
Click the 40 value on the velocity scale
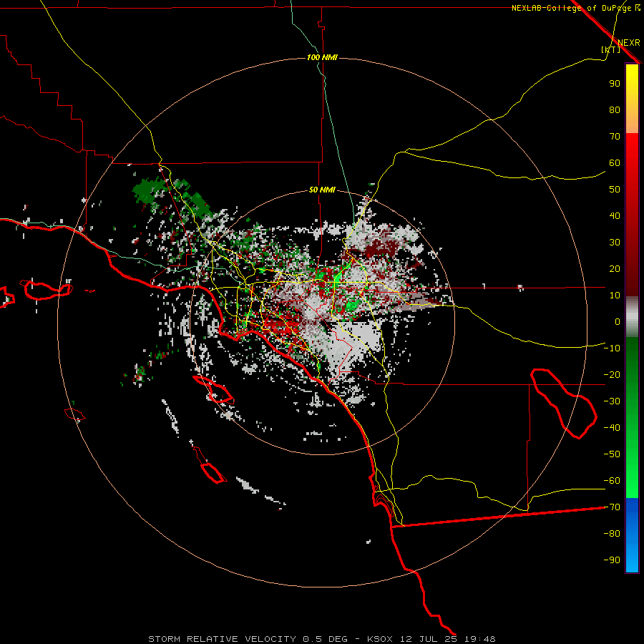615,215
